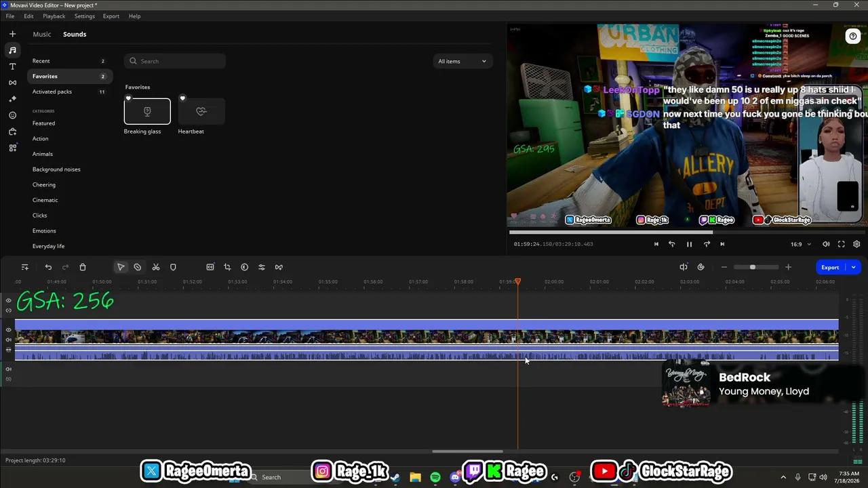Open the Stickers smiley sidebar icon
The image size is (868, 488).
(x=12, y=115)
